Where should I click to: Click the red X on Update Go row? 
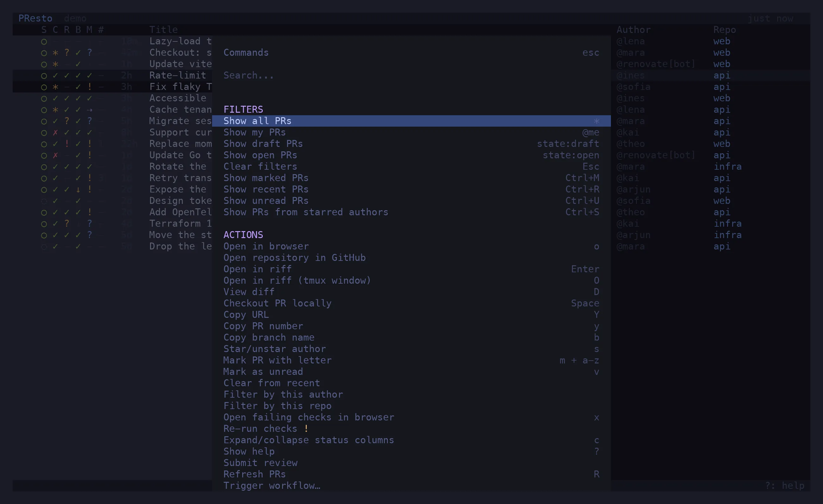pos(55,155)
